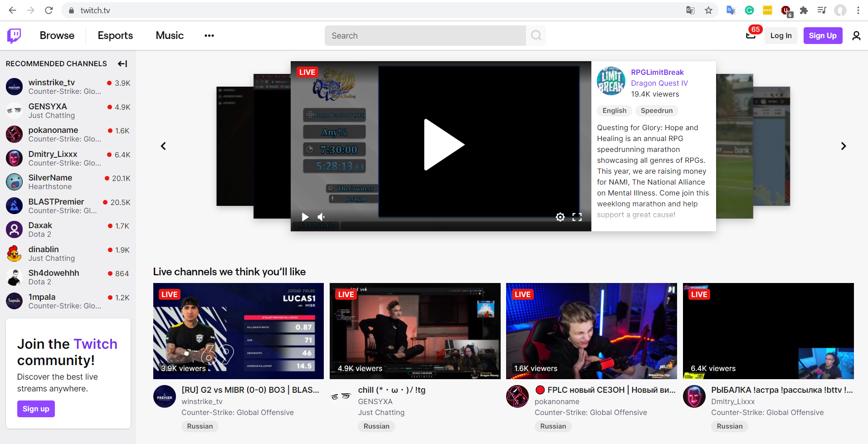Select the Speedrun tag
868x444 pixels.
tap(657, 111)
